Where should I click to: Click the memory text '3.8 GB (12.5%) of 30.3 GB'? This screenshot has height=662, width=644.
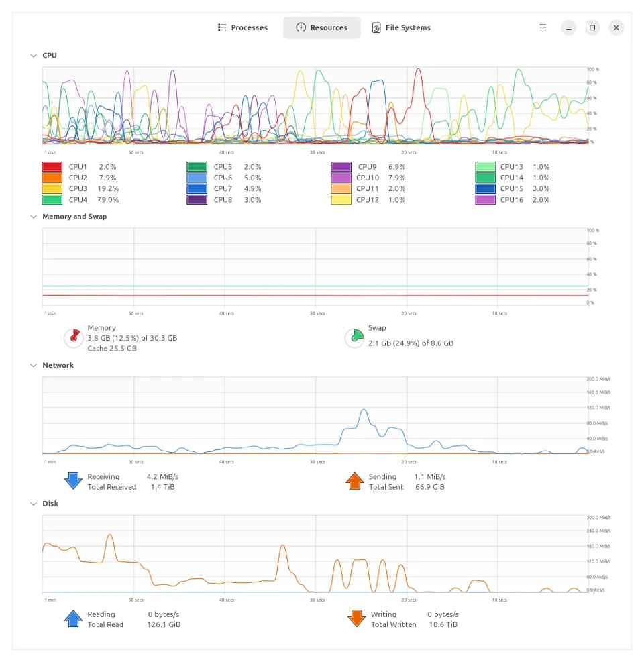coord(132,338)
